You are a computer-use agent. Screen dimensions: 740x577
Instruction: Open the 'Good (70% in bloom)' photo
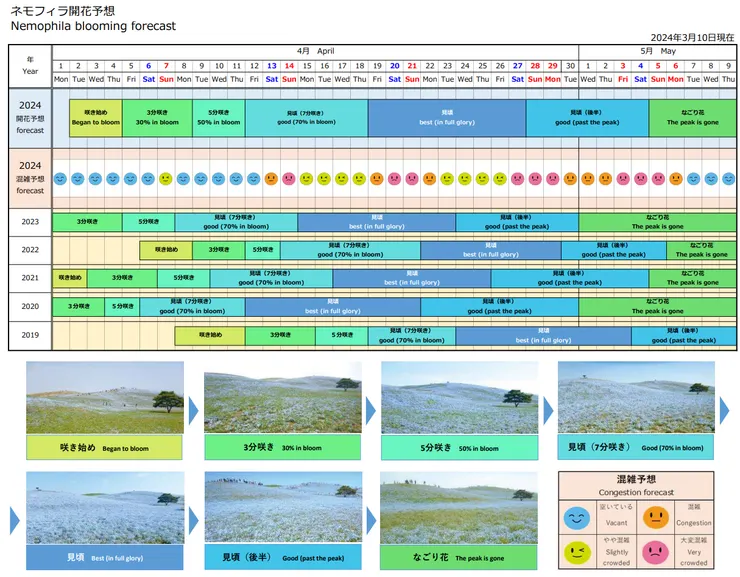click(636, 397)
